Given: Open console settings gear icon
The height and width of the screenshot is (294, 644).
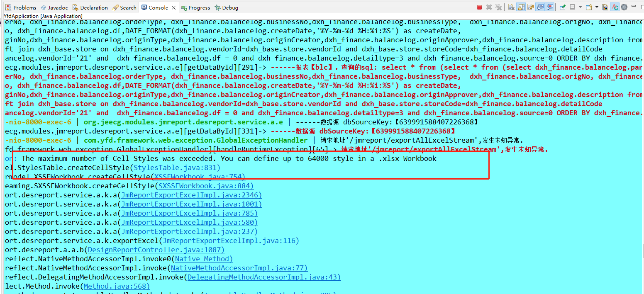Looking at the screenshot, I should [624, 7].
